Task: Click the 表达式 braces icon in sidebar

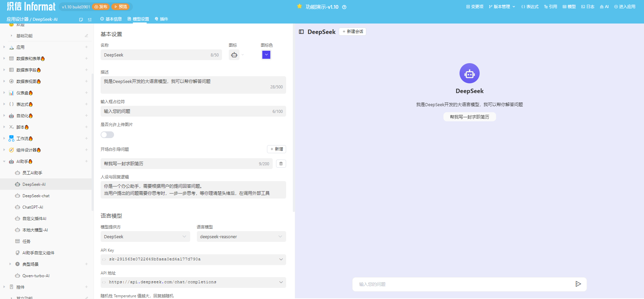Action: [x=11, y=104]
